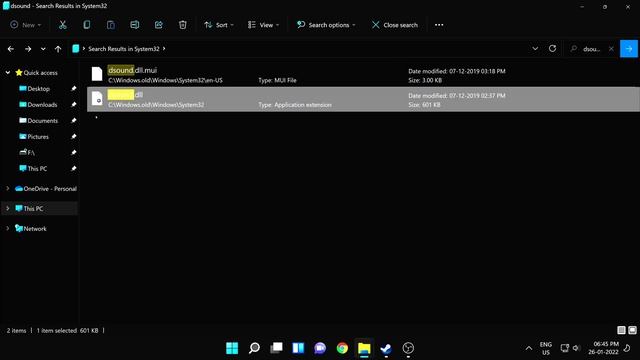Screen dimensions: 640x360
Task: Click the Copy icon in toolbar
Action: coord(87,25)
